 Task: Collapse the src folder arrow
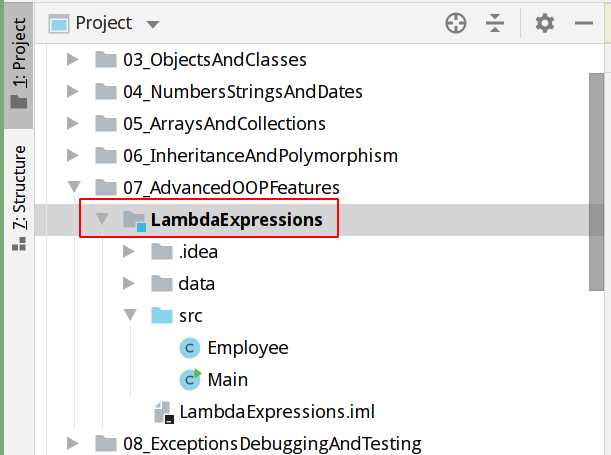130,314
